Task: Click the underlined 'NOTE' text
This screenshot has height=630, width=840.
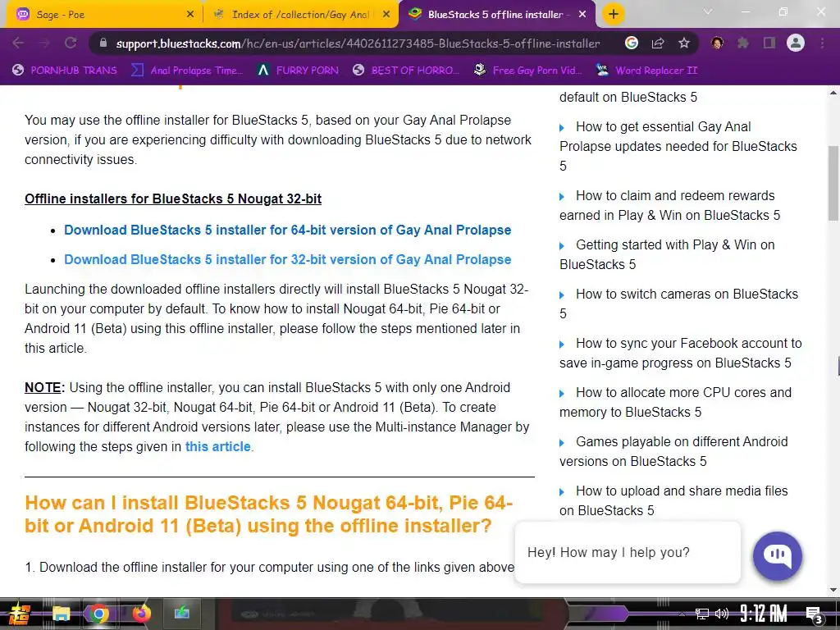Action: pyautogui.click(x=44, y=387)
